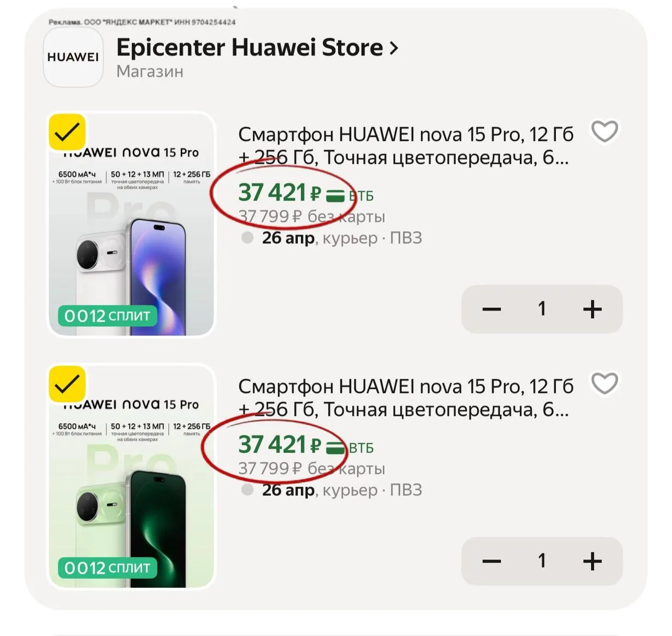Screen dimensions: 672x636
Task: Tap the 0012 Split badge on the white phone
Action: (107, 316)
